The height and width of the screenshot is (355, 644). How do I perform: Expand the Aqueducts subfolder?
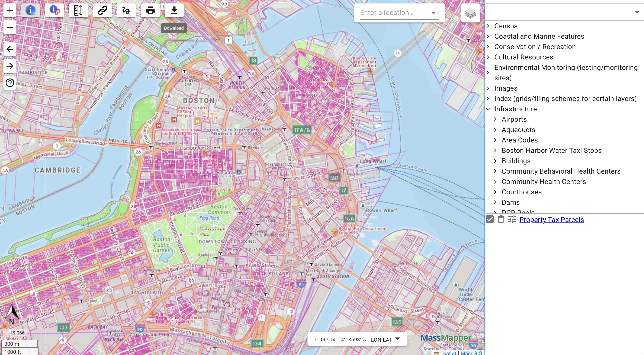click(x=495, y=130)
